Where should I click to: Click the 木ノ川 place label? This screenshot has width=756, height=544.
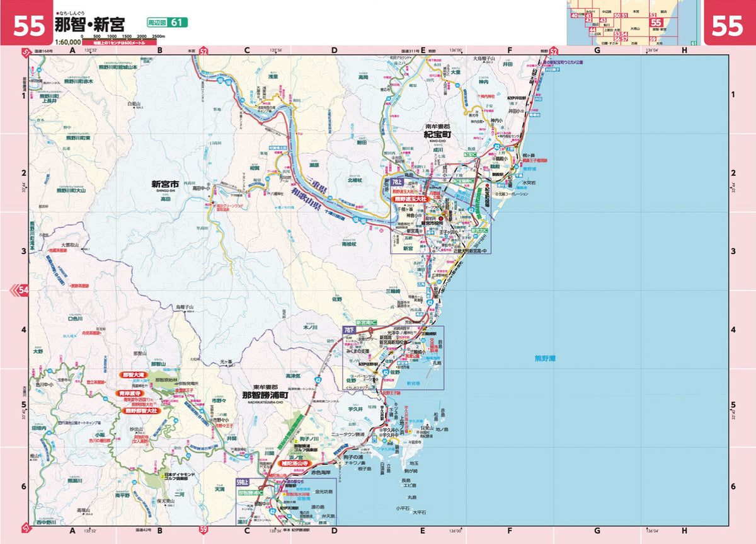[311, 328]
